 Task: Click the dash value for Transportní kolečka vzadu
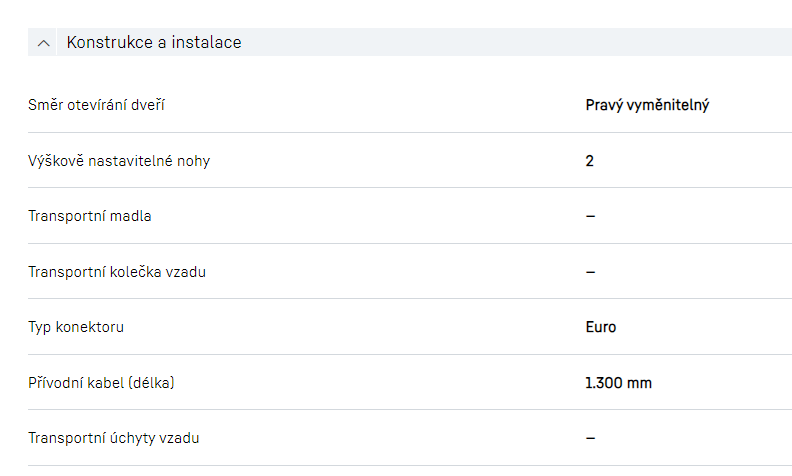(x=590, y=271)
